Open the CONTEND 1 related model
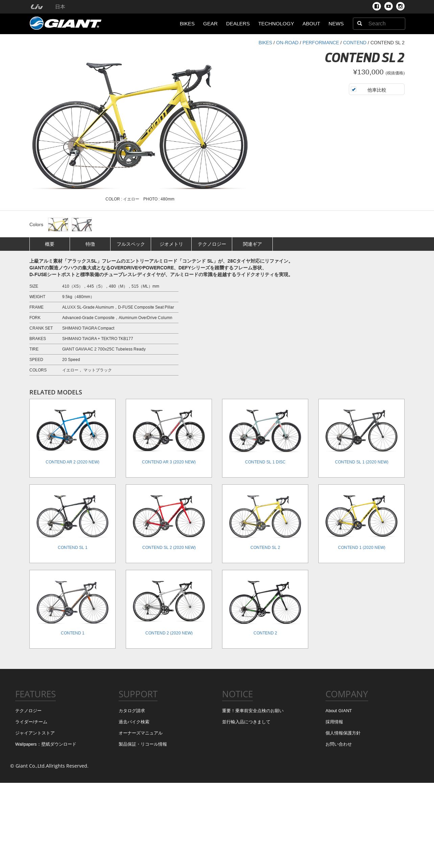 pos(72,609)
